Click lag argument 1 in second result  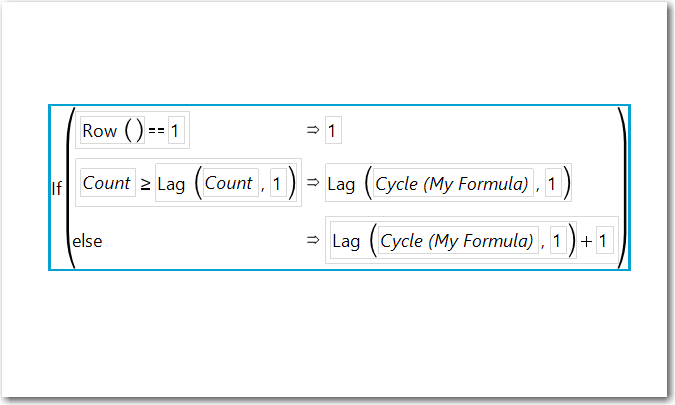click(x=553, y=183)
